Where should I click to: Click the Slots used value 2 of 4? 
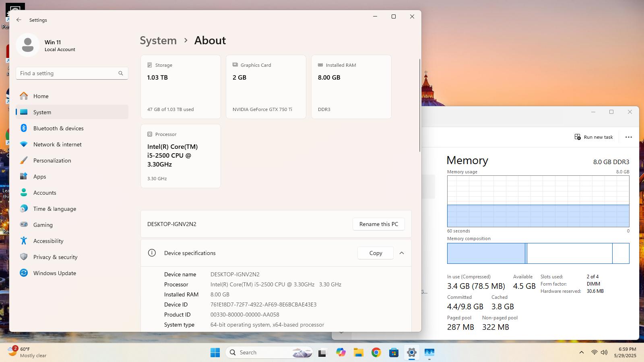(592, 277)
